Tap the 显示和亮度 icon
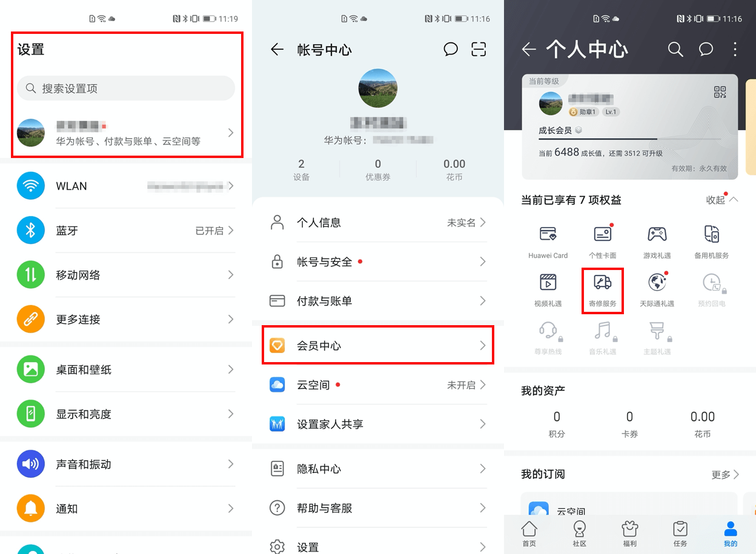The height and width of the screenshot is (554, 756). click(x=31, y=414)
